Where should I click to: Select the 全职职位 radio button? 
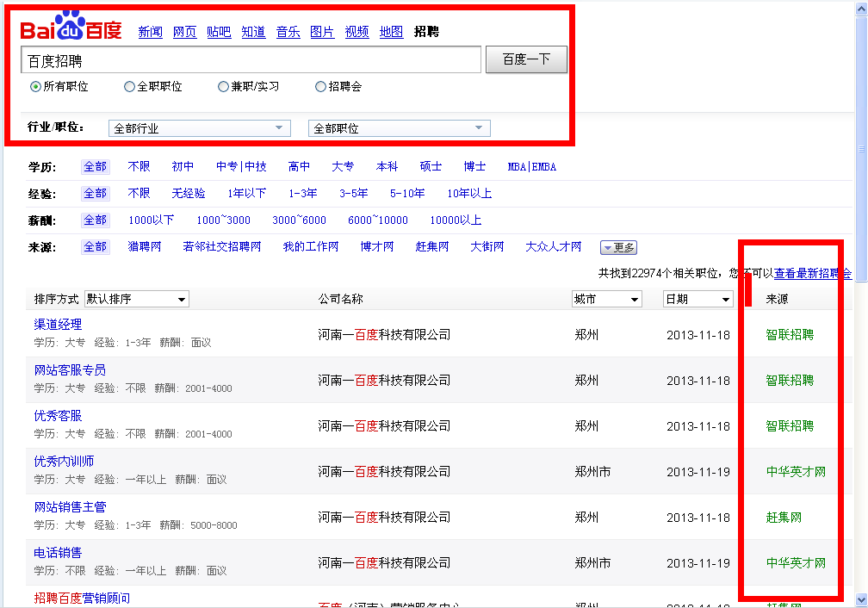point(129,87)
